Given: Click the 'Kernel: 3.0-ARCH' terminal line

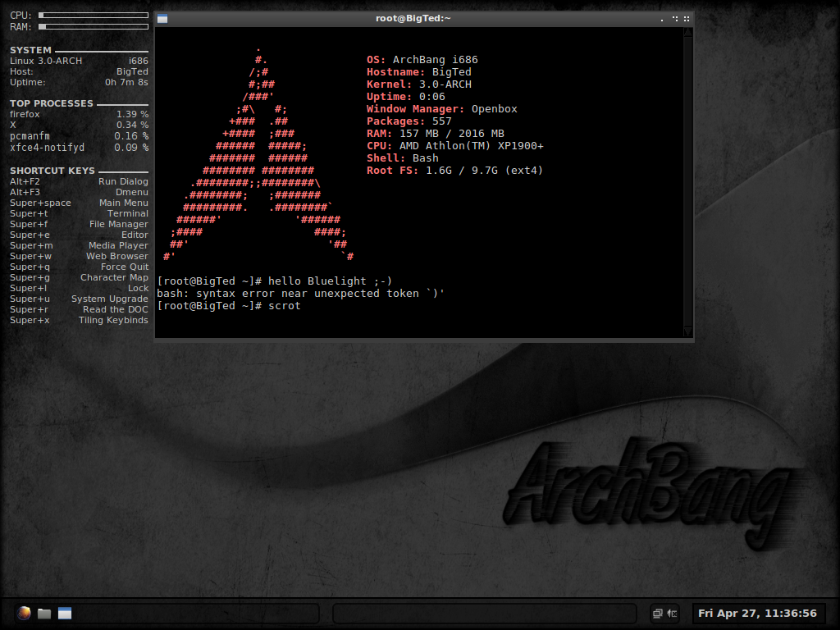Looking at the screenshot, I should pos(419,84).
